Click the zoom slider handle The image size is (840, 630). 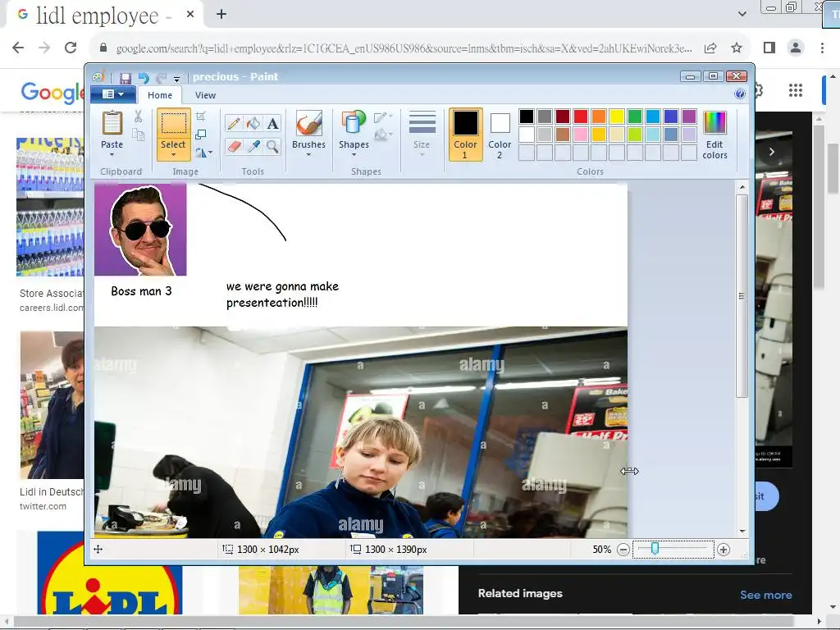655,549
